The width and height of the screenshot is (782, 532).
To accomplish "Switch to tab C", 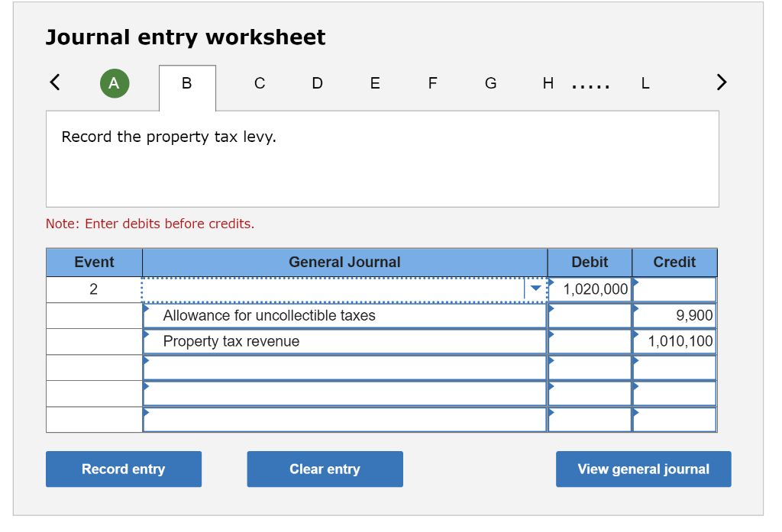I will 259,83.
